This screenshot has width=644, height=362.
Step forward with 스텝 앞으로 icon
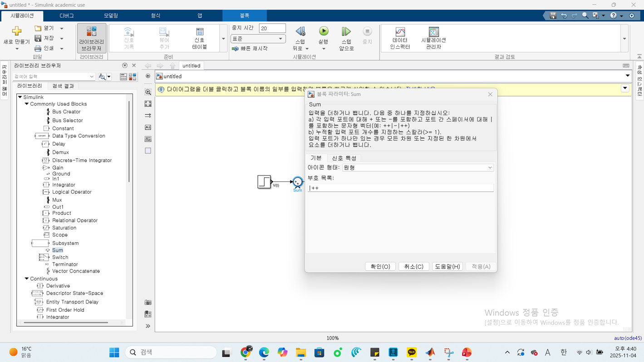point(346,31)
